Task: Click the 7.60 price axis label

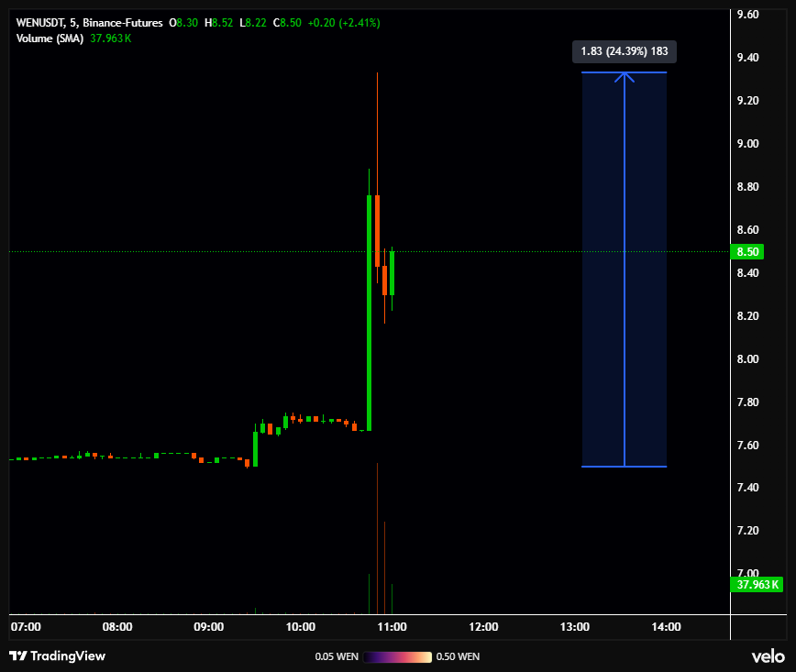Action: click(x=747, y=446)
